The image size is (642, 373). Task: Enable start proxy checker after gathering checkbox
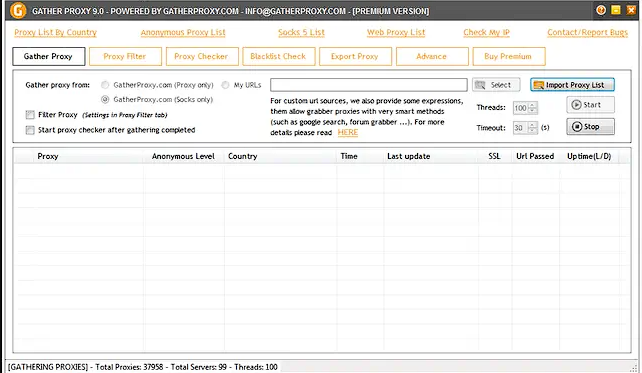pyautogui.click(x=30, y=130)
